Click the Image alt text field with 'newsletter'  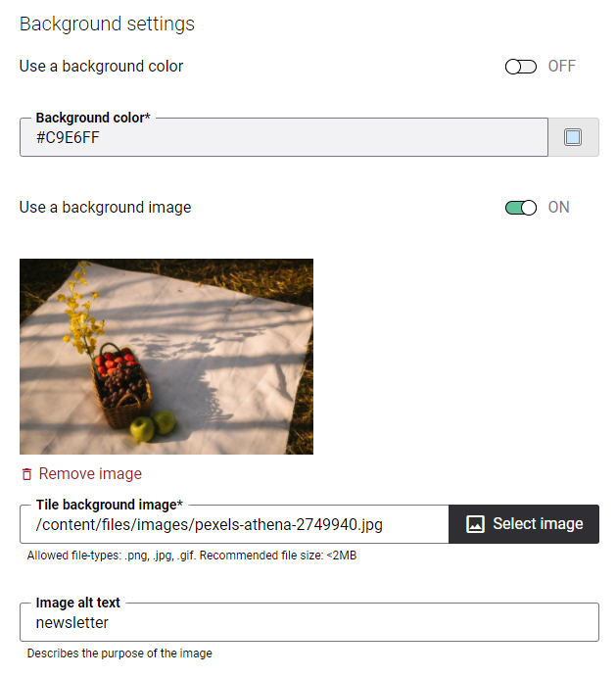[309, 622]
